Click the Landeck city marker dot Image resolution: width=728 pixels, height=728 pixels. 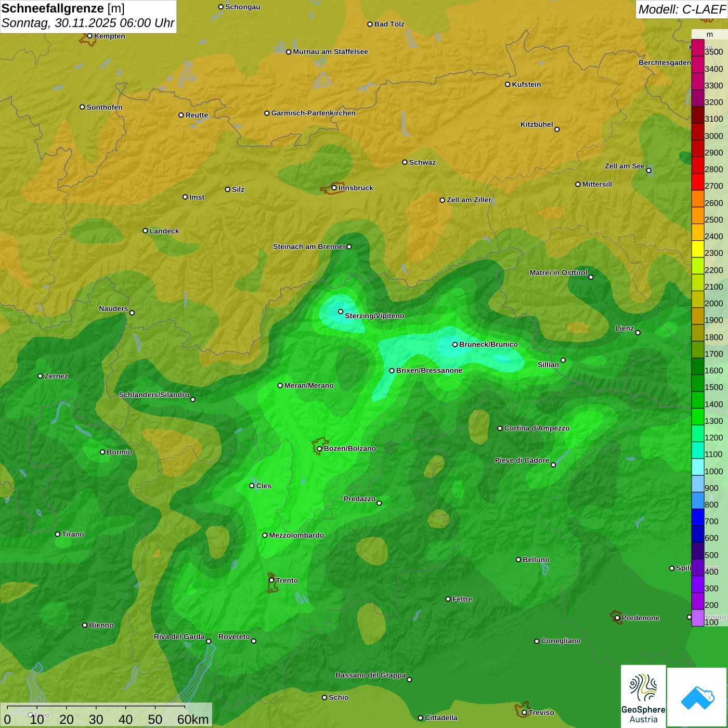coord(145,231)
